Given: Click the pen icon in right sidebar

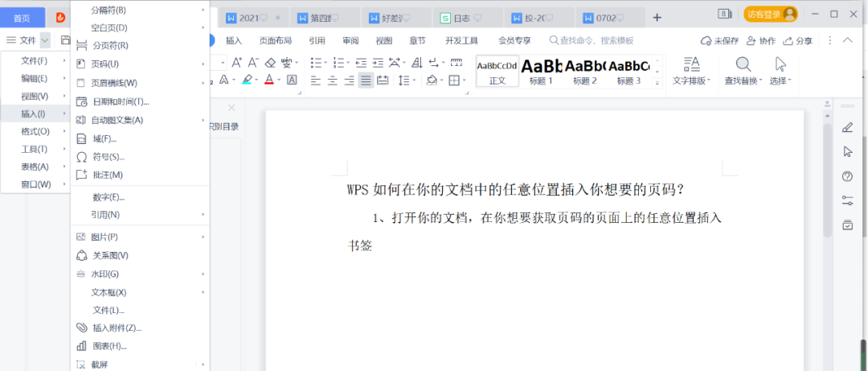Looking at the screenshot, I should coord(847,127).
